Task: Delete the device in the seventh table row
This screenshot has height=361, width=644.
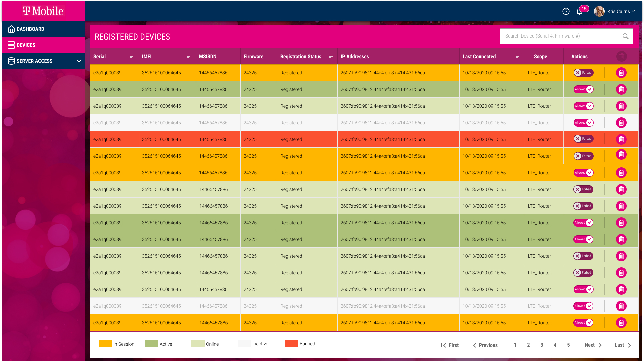Action: pos(621,173)
